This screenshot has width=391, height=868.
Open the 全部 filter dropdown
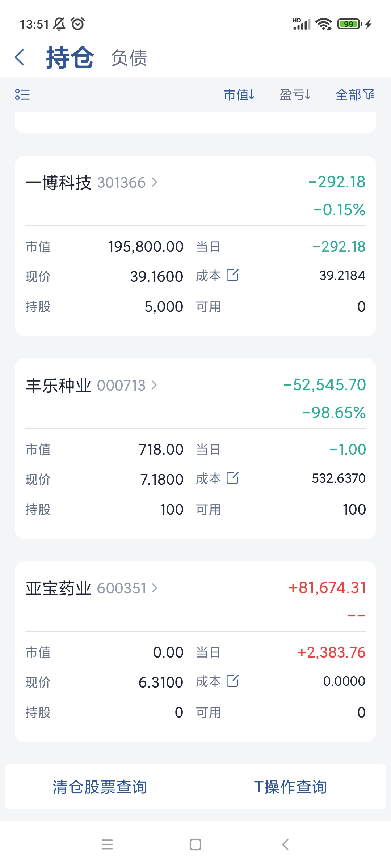(x=355, y=95)
